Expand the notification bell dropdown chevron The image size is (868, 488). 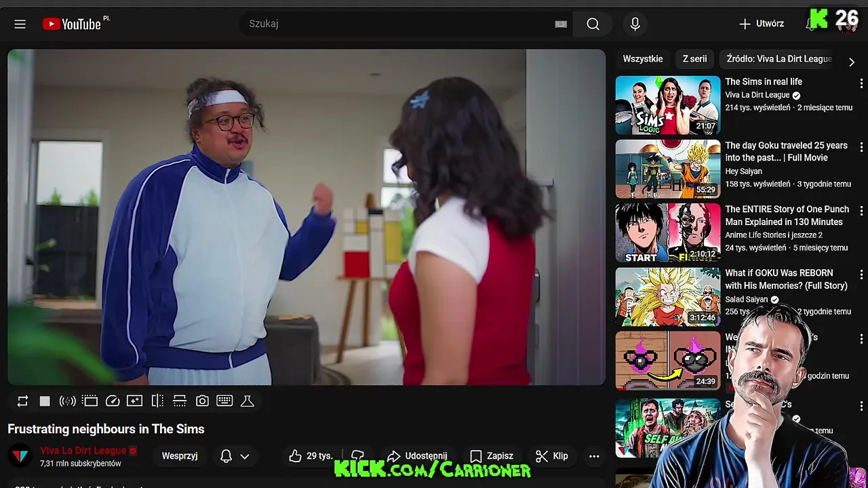coord(245,456)
